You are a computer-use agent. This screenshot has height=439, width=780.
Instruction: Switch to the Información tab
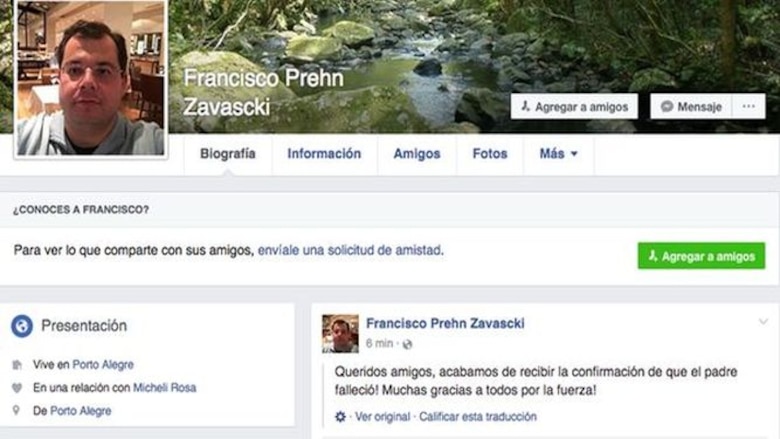point(324,154)
